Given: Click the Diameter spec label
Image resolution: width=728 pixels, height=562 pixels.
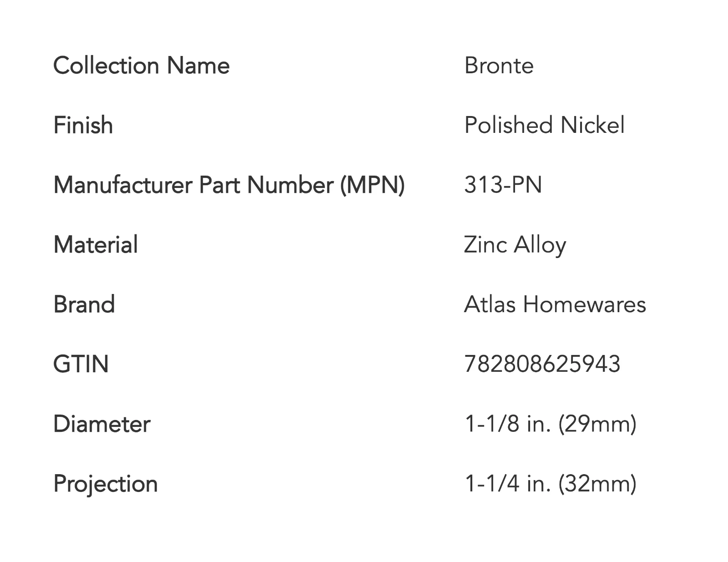Looking at the screenshot, I should click(102, 424).
